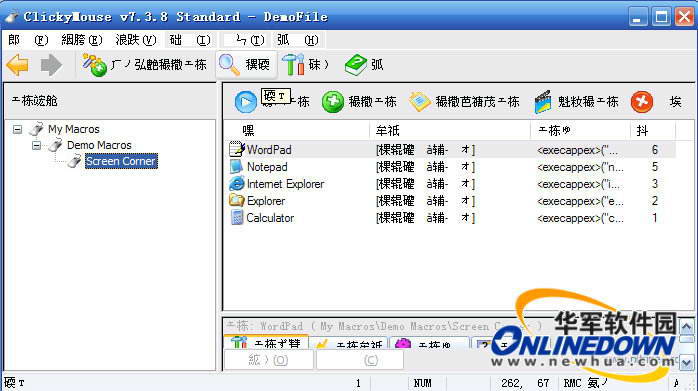Open the (F) File menu
698x391 pixels.
(x=28, y=40)
